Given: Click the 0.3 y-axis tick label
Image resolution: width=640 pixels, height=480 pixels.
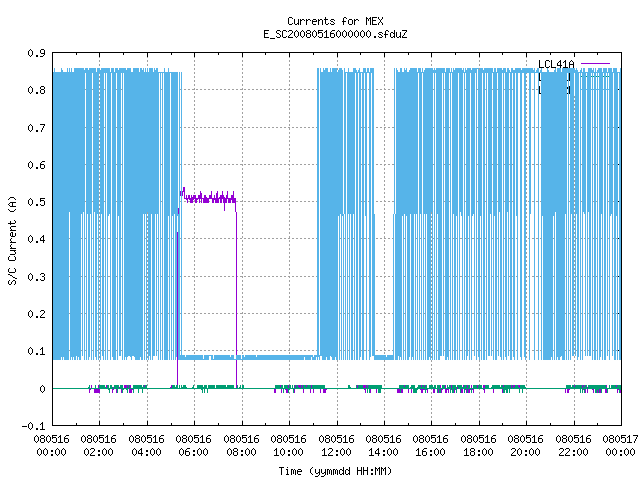Looking at the screenshot, I should click(x=36, y=277).
